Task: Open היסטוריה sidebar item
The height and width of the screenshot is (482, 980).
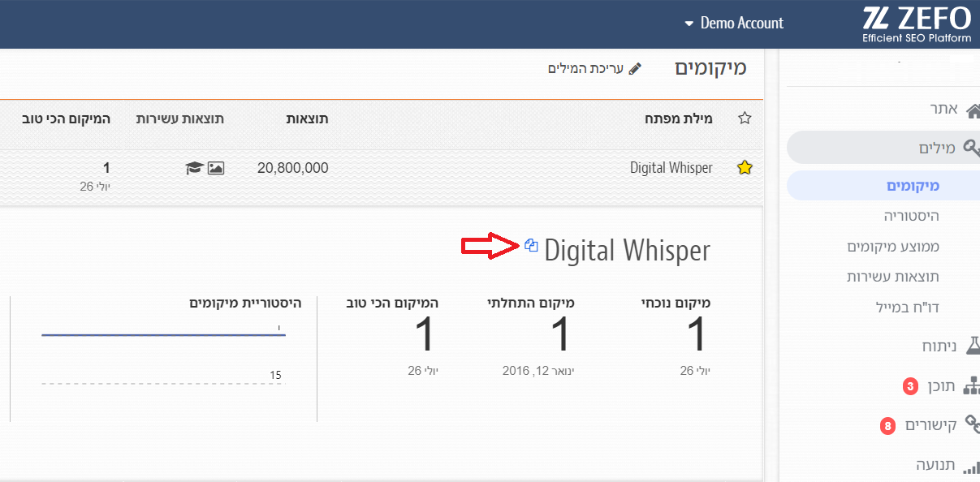Action: coord(911,216)
